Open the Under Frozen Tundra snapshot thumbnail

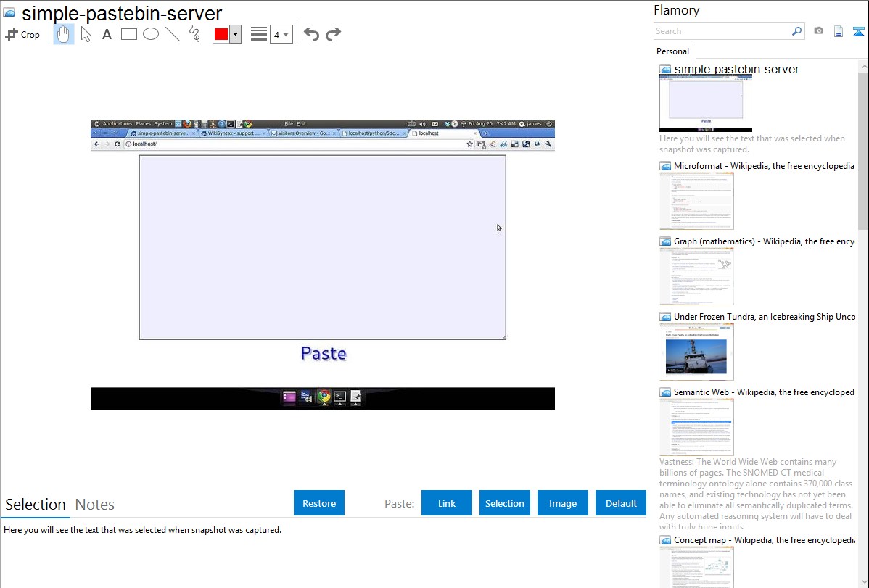coord(696,352)
